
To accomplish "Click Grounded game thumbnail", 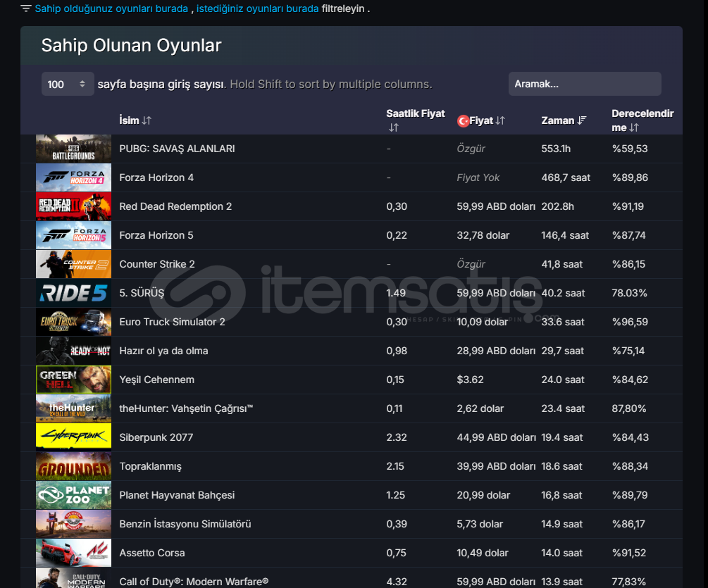I will point(73,466).
